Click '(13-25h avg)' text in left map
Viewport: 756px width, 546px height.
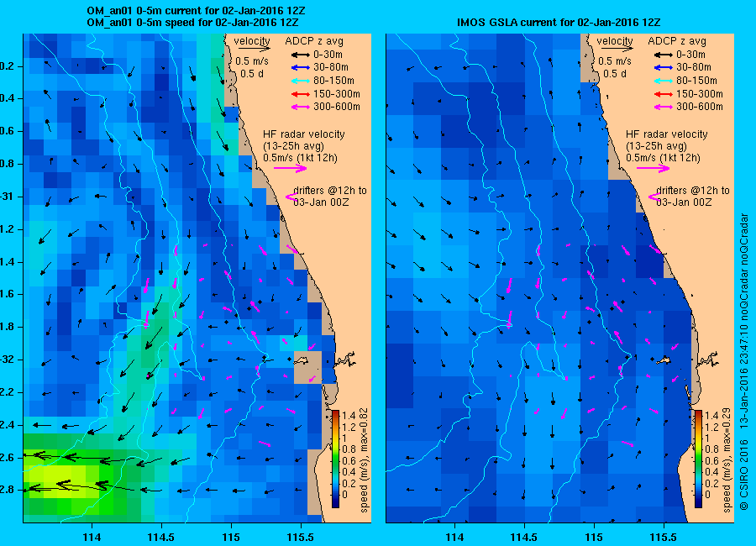point(293,146)
